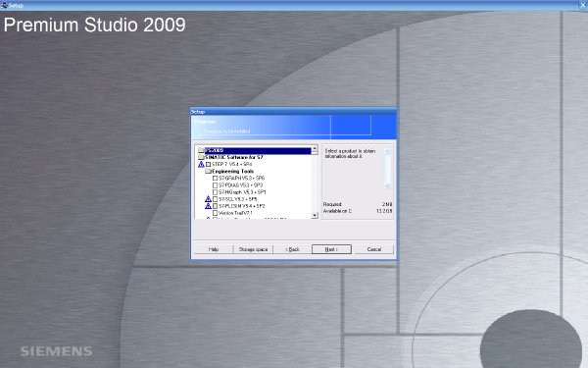Tick the S7-SCL V5.3 checkbox

215,199
